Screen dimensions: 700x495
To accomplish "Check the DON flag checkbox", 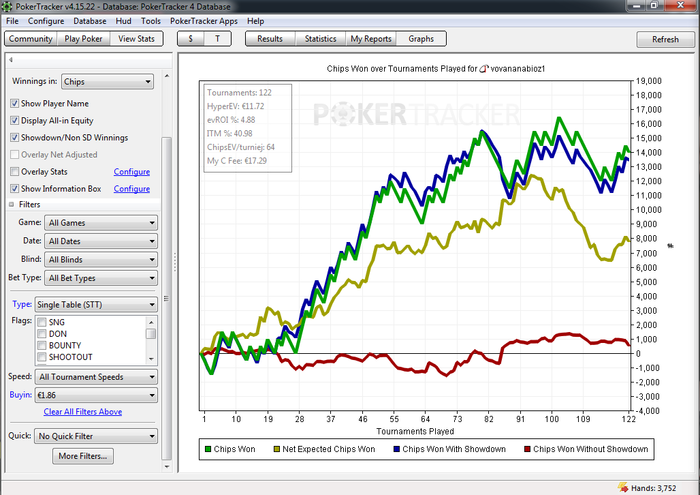I will pos(42,333).
